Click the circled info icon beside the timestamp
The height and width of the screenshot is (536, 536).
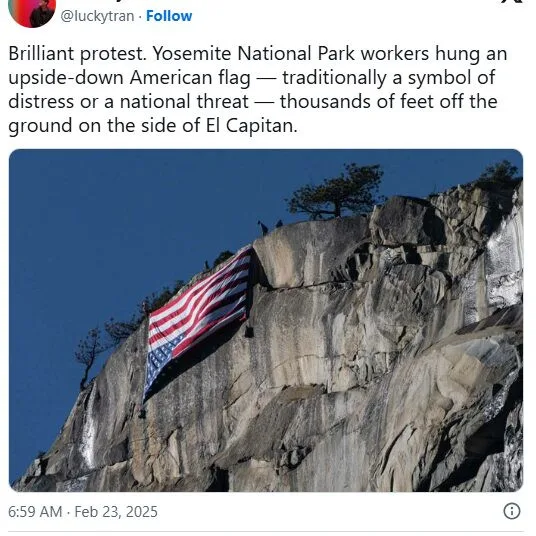[x=512, y=511]
